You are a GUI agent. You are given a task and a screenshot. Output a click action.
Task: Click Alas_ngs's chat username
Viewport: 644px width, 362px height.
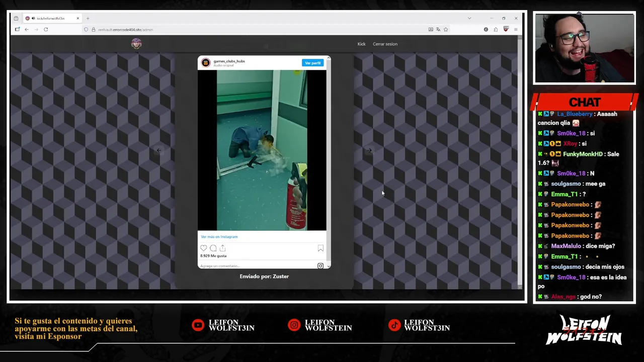[563, 297]
